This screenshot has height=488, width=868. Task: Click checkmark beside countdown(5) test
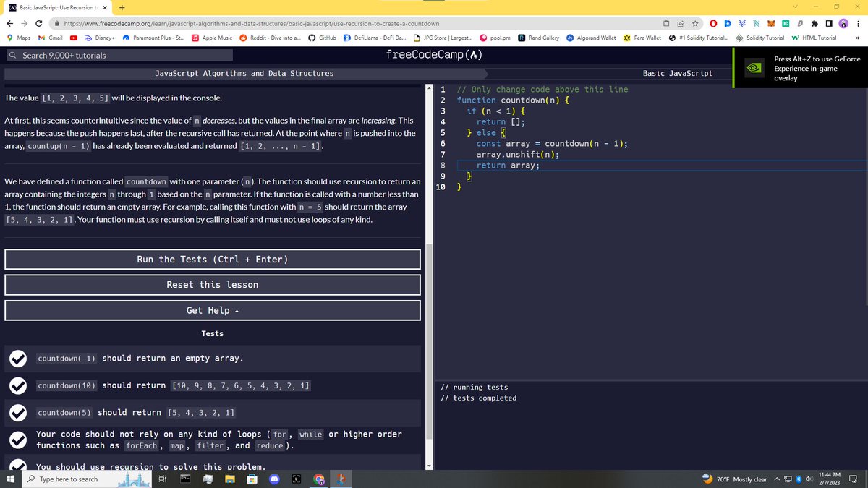coord(17,412)
